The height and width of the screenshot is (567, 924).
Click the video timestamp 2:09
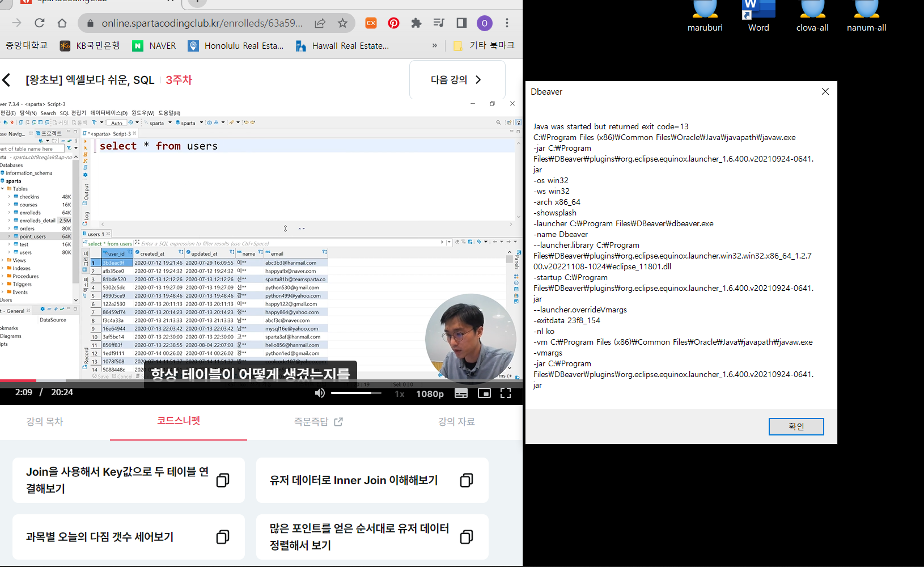pos(24,392)
